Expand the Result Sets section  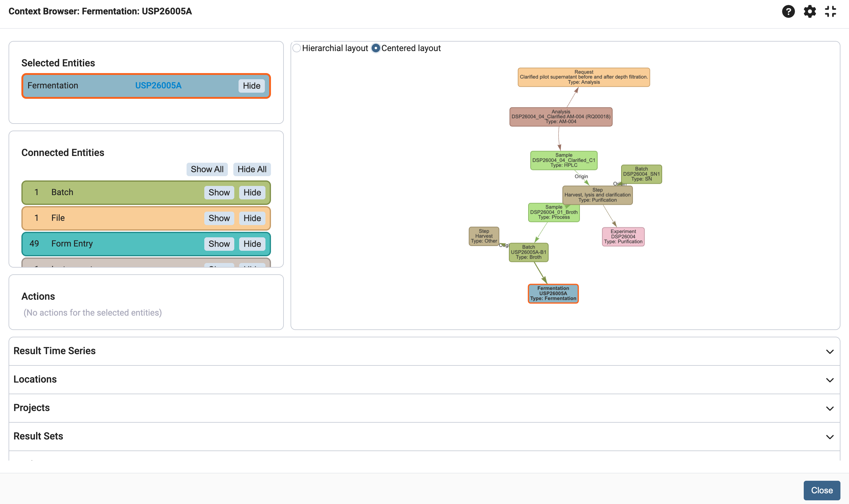click(424, 437)
